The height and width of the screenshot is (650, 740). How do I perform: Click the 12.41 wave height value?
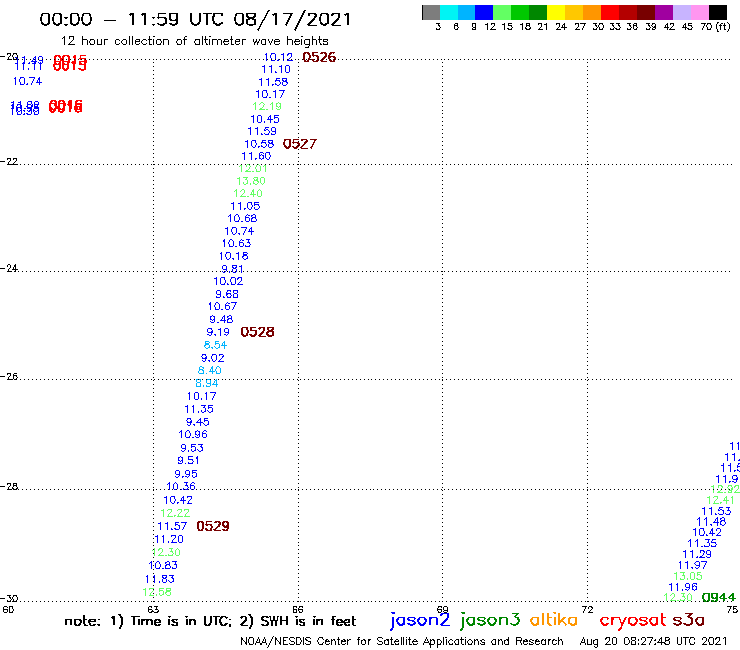click(721, 500)
